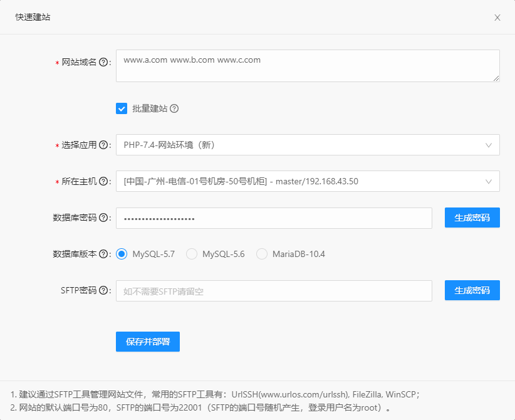
Task: Select MySQL-5.7 database version
Action: pyautogui.click(x=122, y=254)
